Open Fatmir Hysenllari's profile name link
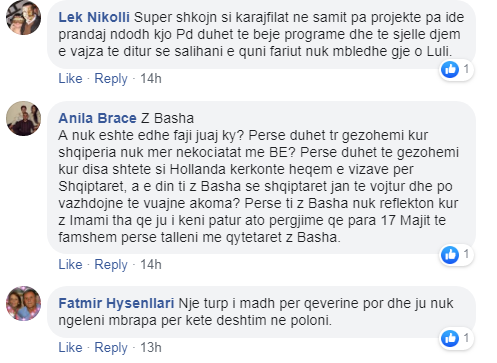 (x=116, y=303)
